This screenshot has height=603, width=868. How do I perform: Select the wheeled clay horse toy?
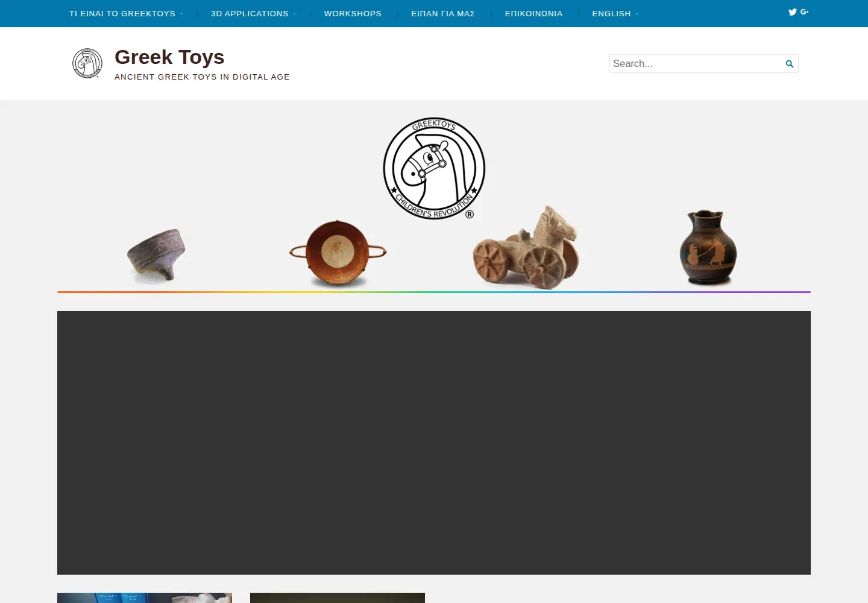(x=526, y=248)
